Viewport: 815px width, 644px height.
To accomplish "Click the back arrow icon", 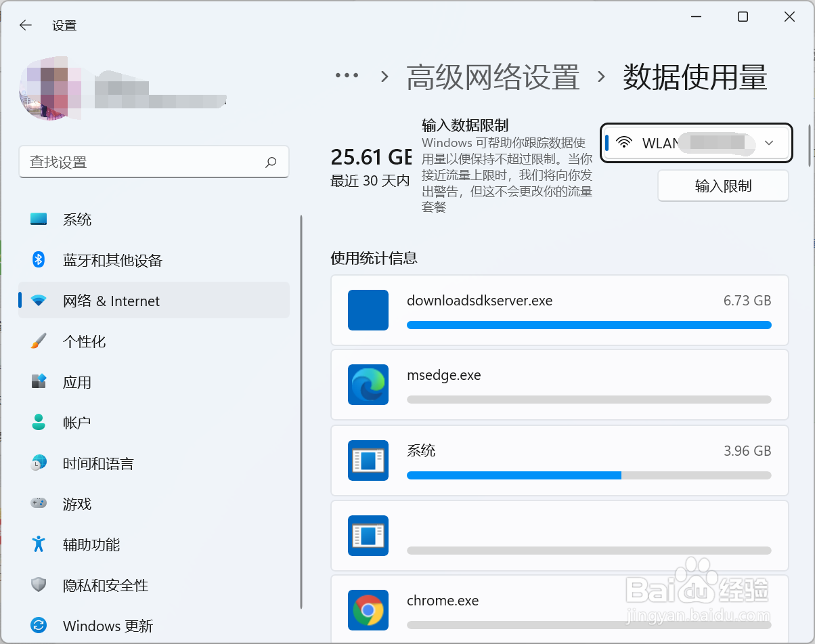I will pos(26,26).
